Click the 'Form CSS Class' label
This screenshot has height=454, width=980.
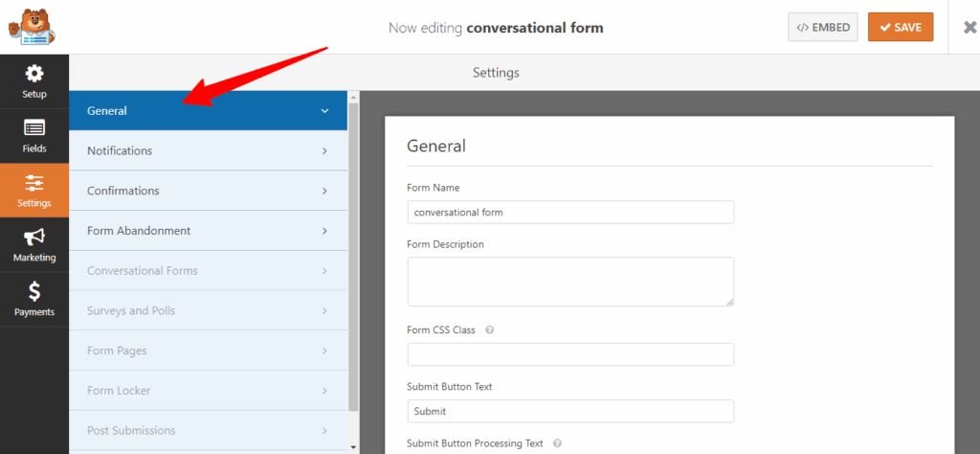tap(441, 330)
